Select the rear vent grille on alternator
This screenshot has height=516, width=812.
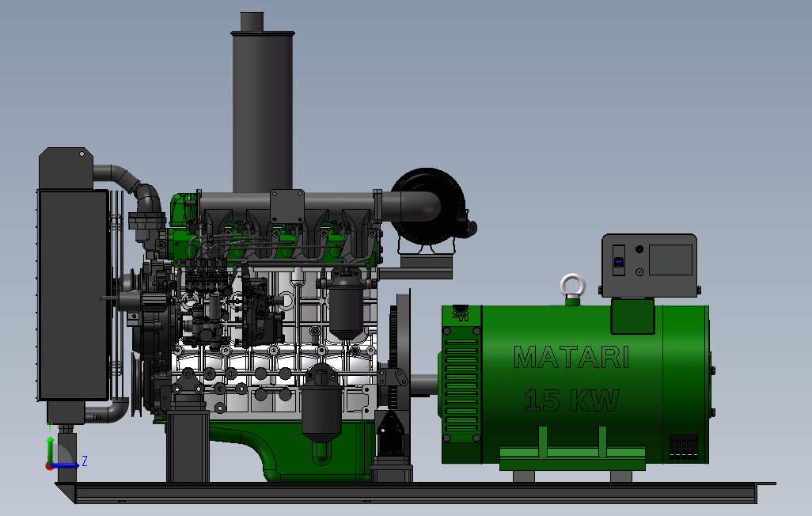[684, 446]
